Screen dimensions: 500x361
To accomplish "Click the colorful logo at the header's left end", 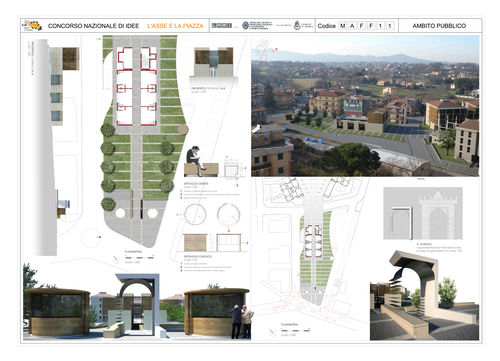I will point(32,25).
